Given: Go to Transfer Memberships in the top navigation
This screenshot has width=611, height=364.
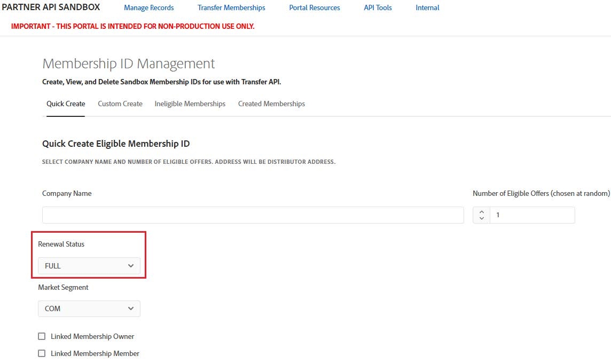Looking at the screenshot, I should point(231,8).
